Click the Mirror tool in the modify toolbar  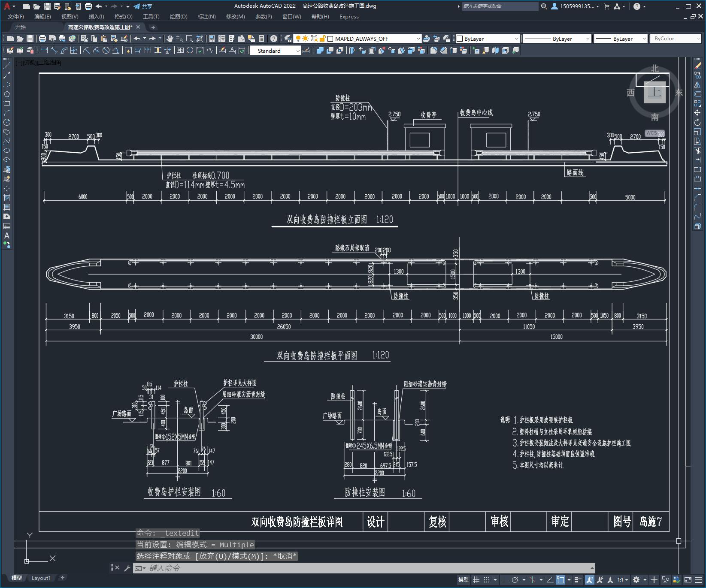(697, 84)
